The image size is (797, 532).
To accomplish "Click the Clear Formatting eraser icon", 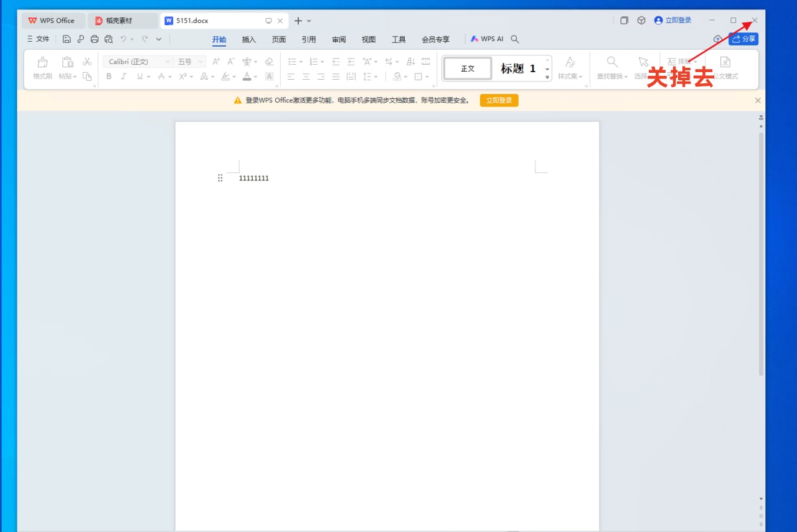I will coord(269,62).
